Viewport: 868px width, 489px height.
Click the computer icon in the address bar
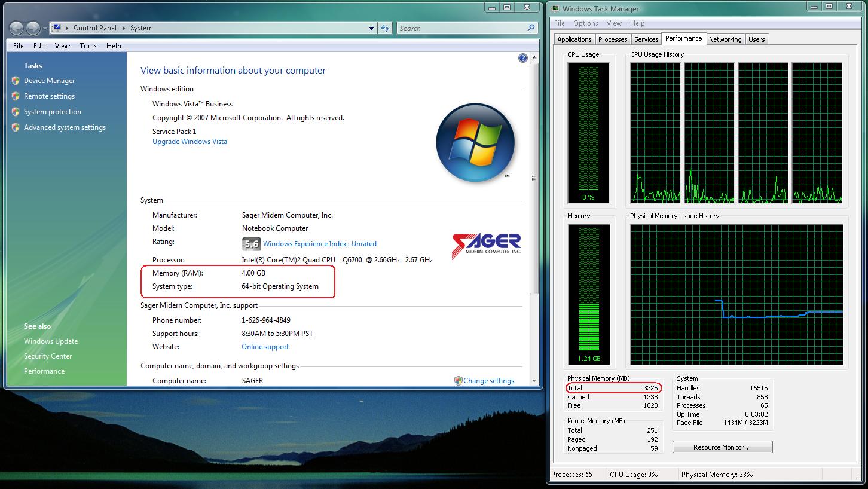56,27
